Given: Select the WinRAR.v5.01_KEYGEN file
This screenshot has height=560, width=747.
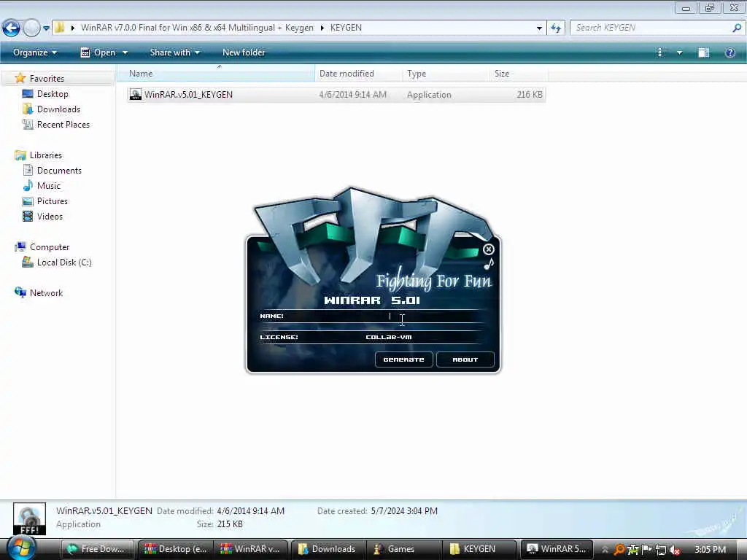Looking at the screenshot, I should coord(336,94).
